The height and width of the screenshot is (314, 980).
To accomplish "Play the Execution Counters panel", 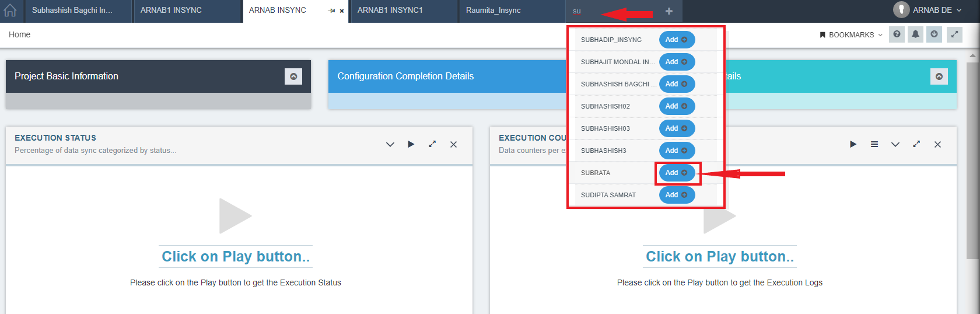I will 853,144.
